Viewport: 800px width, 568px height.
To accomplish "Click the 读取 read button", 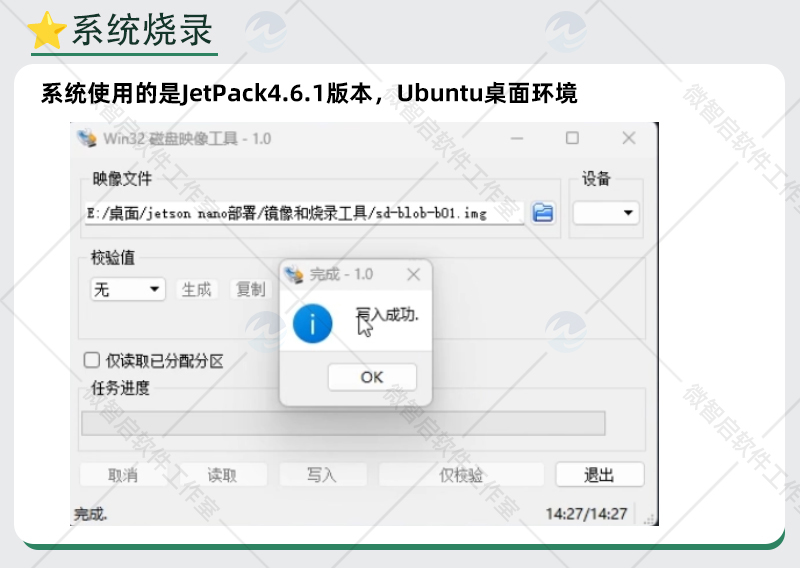I will 222,475.
